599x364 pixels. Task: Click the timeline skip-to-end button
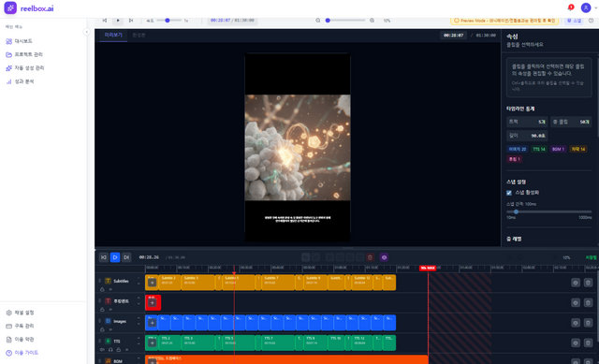[126, 257]
